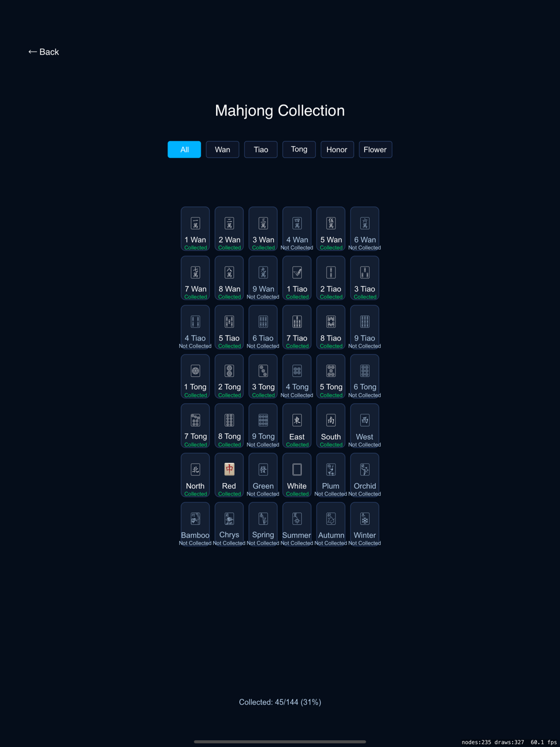560x747 pixels.
Task: Open the 2 Wan tile card
Action: coord(229,229)
